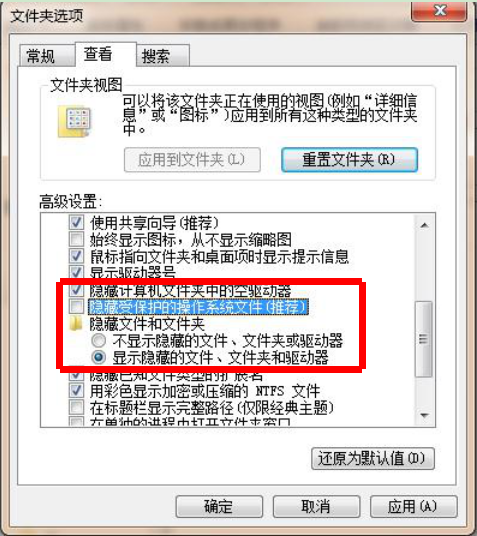The width and height of the screenshot is (477, 536).
Task: Confirm with the 确定 button
Action: tap(219, 506)
